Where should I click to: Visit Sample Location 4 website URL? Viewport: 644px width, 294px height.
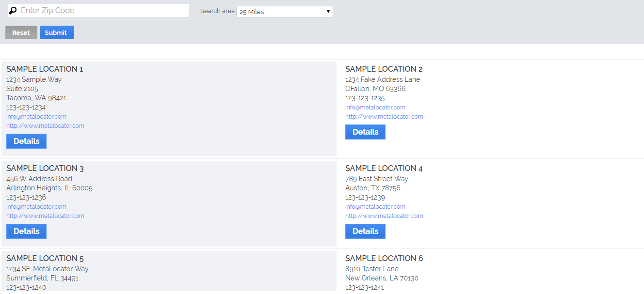point(384,216)
